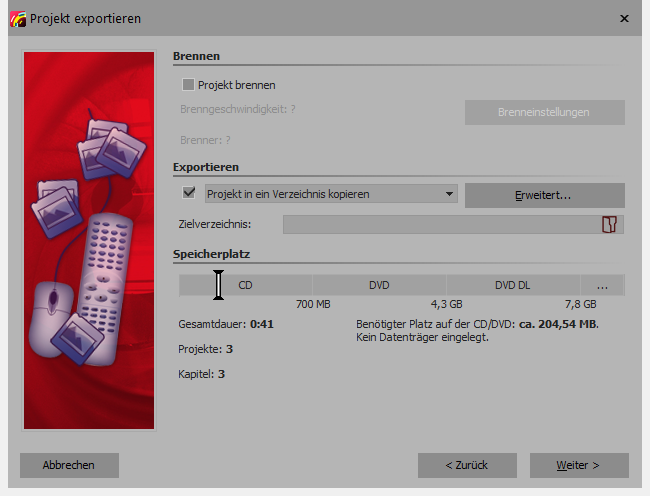Screen dimensions: 650x496
Task: Uncheck the export option checkbox
Action: point(189,193)
